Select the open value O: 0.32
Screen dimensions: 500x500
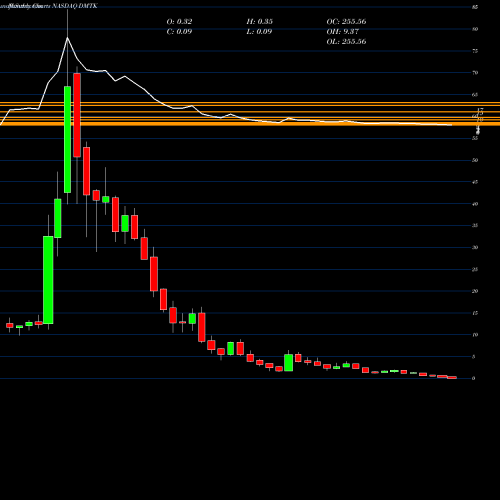coord(179,22)
